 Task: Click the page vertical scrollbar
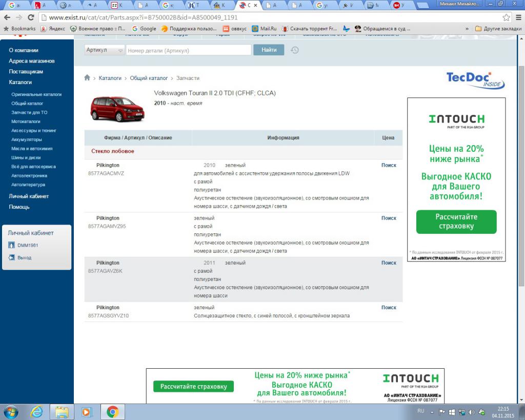tap(521, 176)
